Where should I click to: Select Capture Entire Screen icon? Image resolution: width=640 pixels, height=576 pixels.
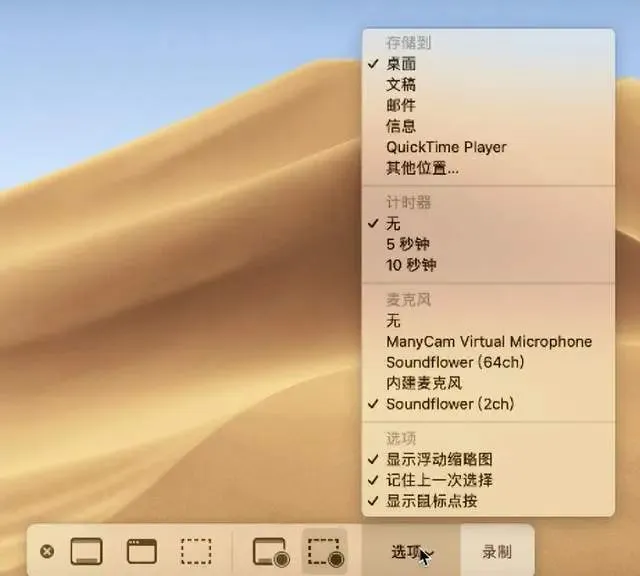pos(87,552)
